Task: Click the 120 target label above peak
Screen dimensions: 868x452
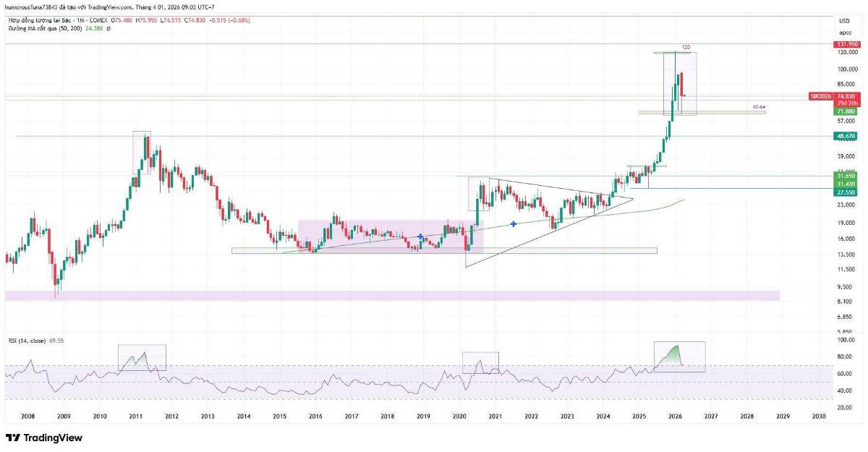Action: 686,47
